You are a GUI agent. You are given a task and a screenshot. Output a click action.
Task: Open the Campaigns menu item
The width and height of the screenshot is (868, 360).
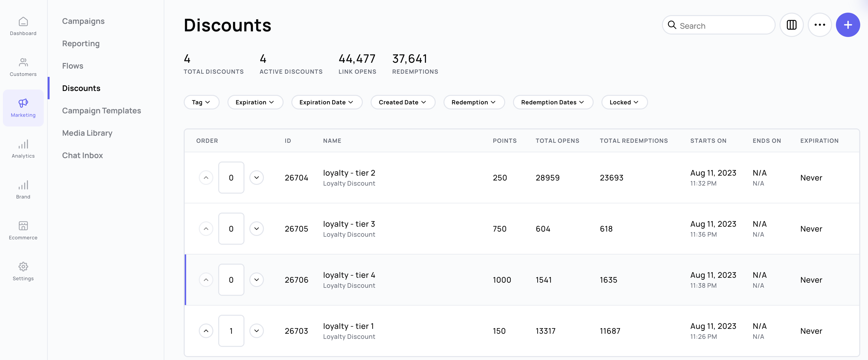[x=83, y=21]
